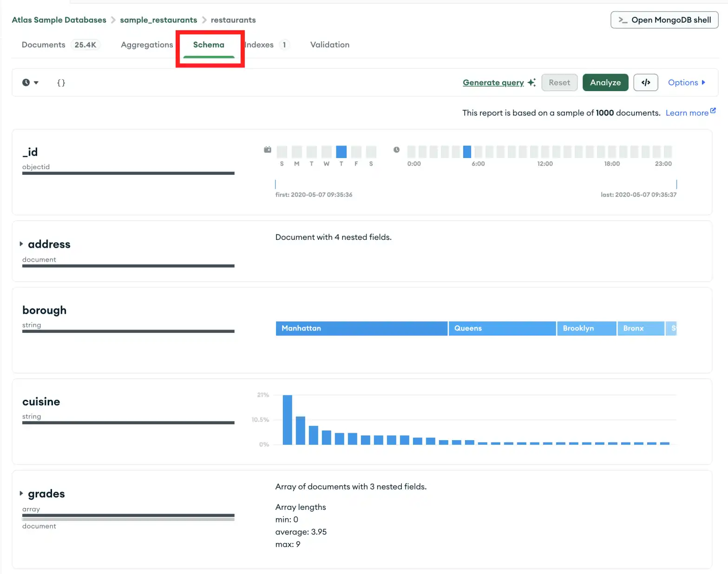Select the highlighted Thursday day block
728x574 pixels.
pos(341,152)
